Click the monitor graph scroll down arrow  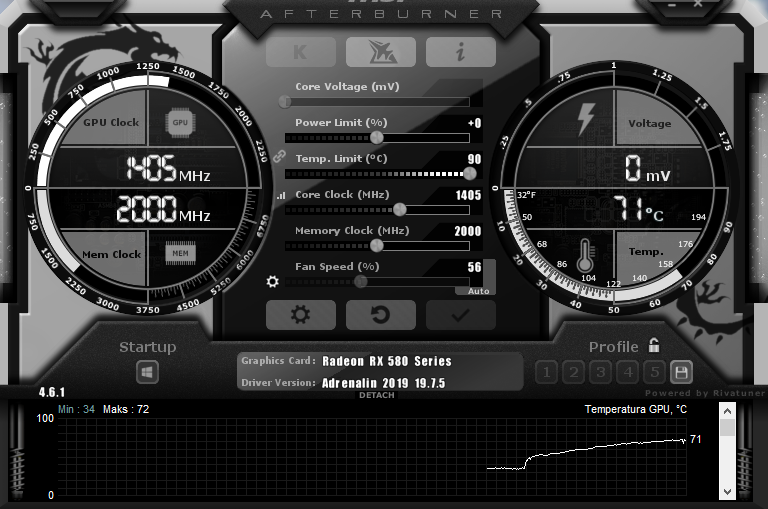727,492
